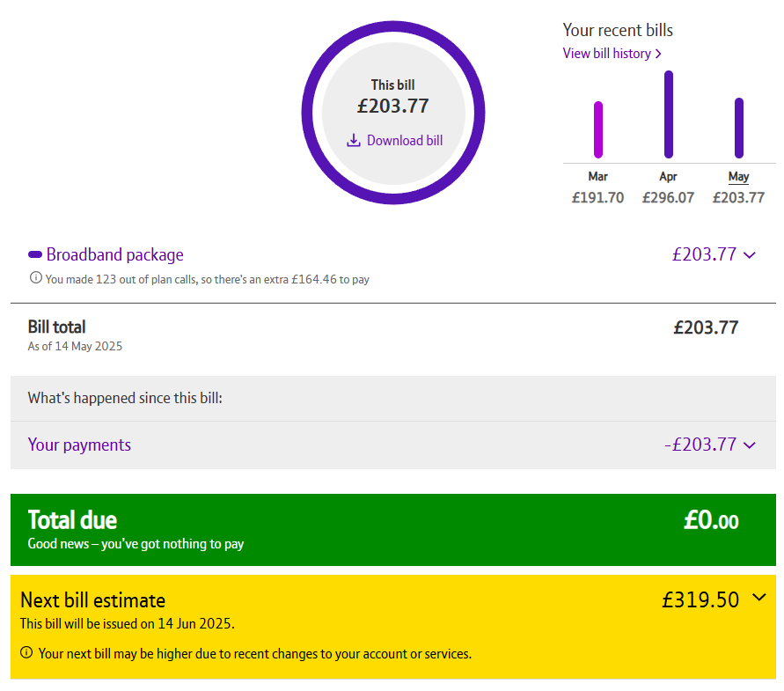
Task: Select the Apr month label
Action: 668,177
